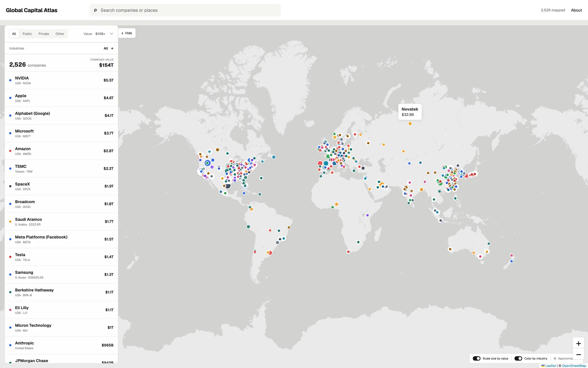The width and height of the screenshot is (588, 368).
Task: Switch to the Private tab
Action: (44, 34)
